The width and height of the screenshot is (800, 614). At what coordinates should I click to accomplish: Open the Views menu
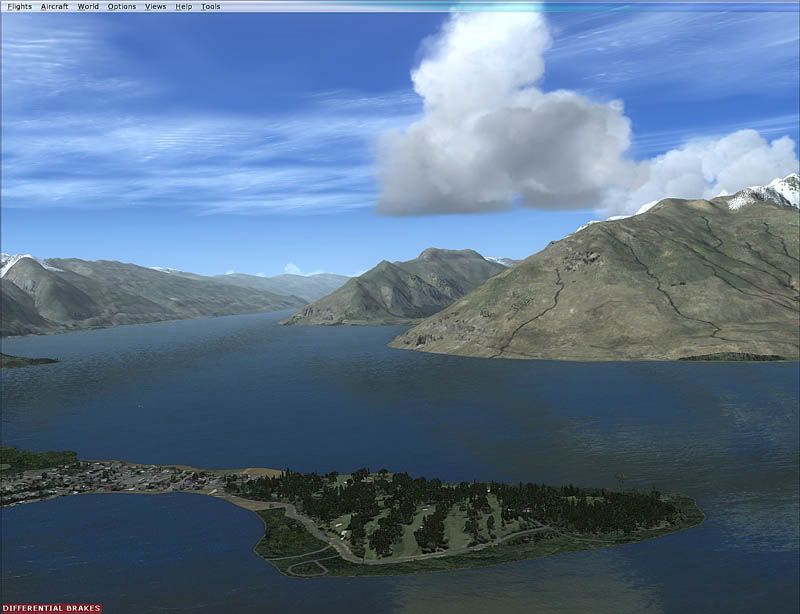click(155, 6)
